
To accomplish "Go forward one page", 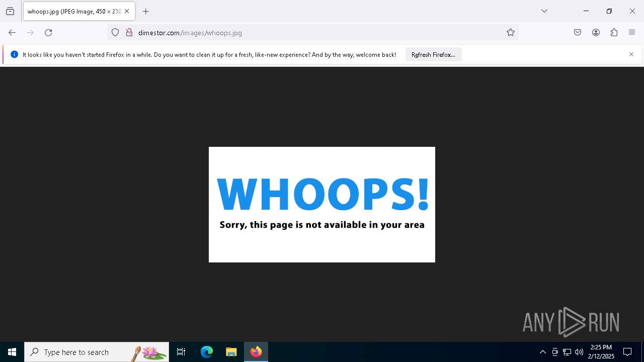I will click(x=30, y=33).
